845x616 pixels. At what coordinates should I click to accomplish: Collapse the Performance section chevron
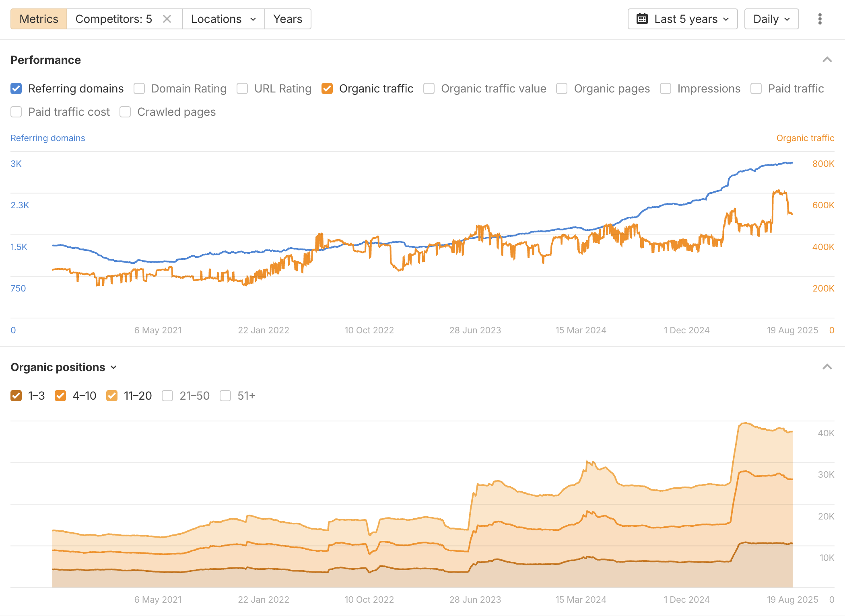(827, 60)
